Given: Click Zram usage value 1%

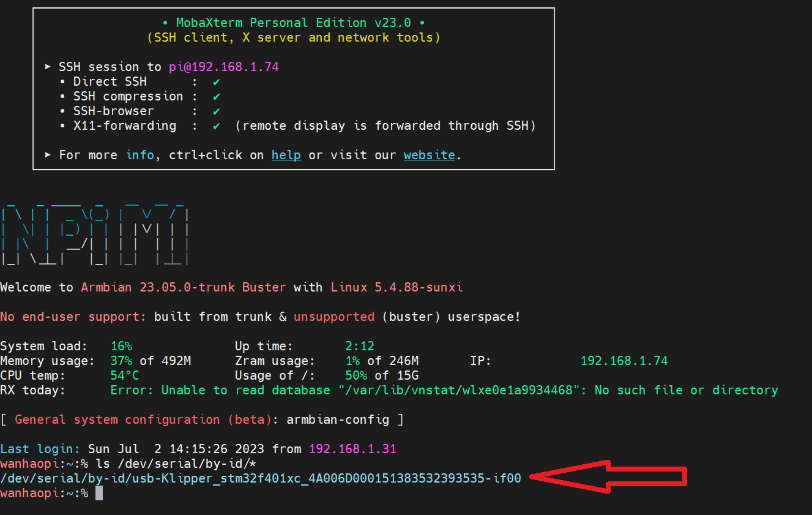Looking at the screenshot, I should (x=352, y=361).
